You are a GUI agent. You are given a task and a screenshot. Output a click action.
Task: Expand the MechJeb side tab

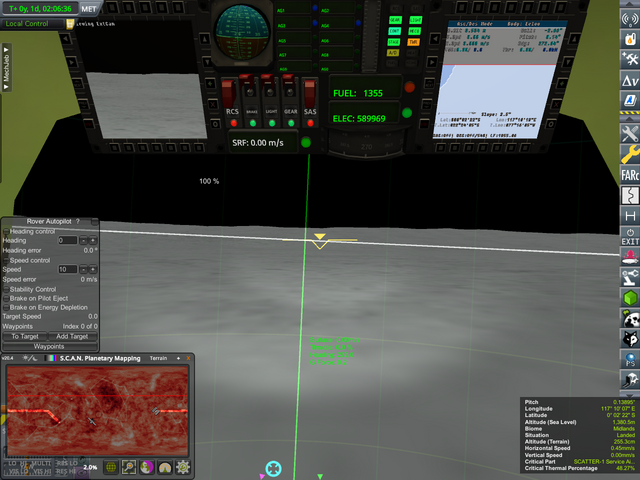point(6,67)
